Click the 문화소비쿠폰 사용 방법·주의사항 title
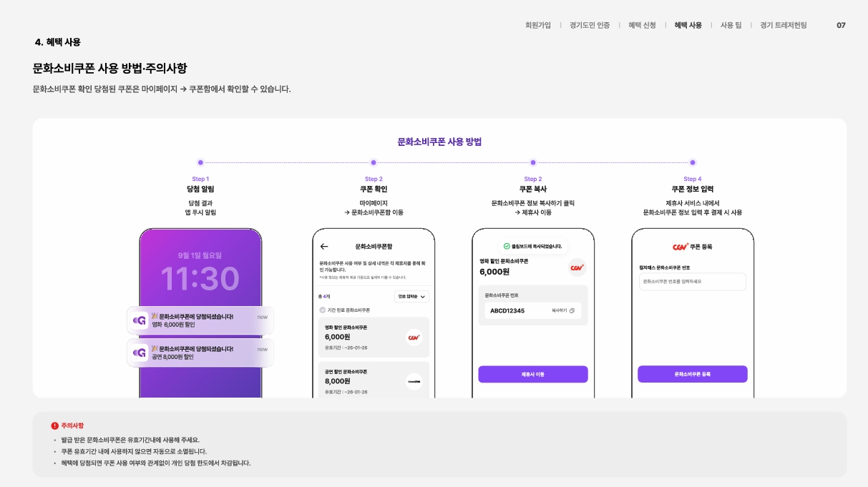This screenshot has height=487, width=868. point(110,69)
